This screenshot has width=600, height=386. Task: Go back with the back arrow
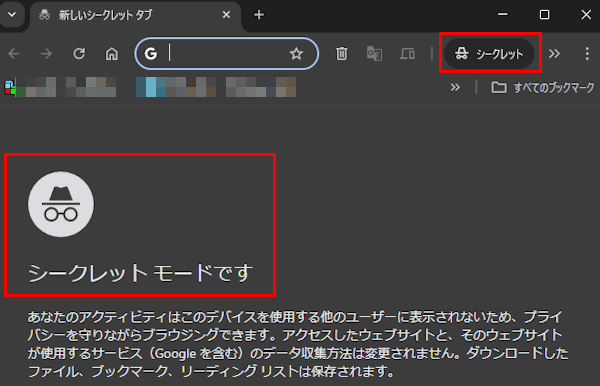(14, 54)
